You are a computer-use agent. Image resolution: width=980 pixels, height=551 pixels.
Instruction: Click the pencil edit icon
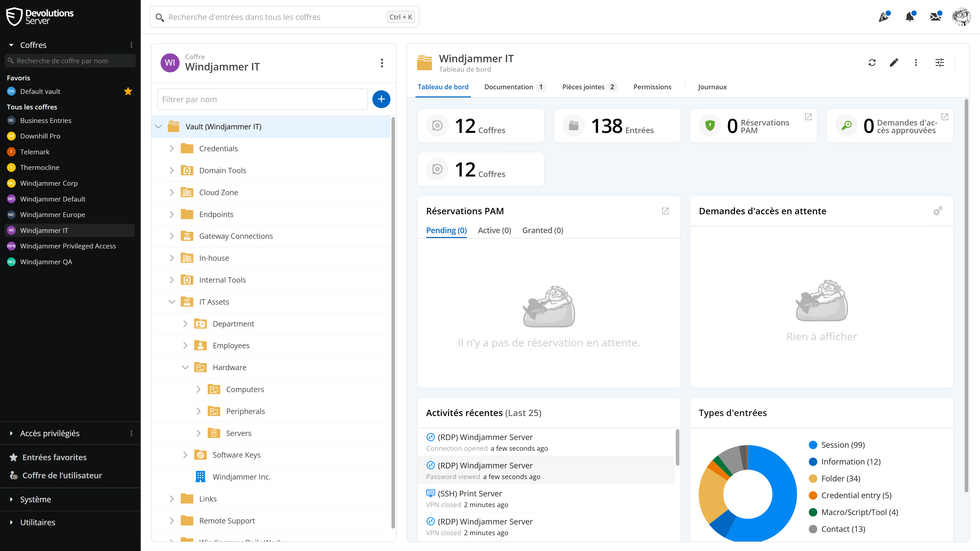pos(894,63)
